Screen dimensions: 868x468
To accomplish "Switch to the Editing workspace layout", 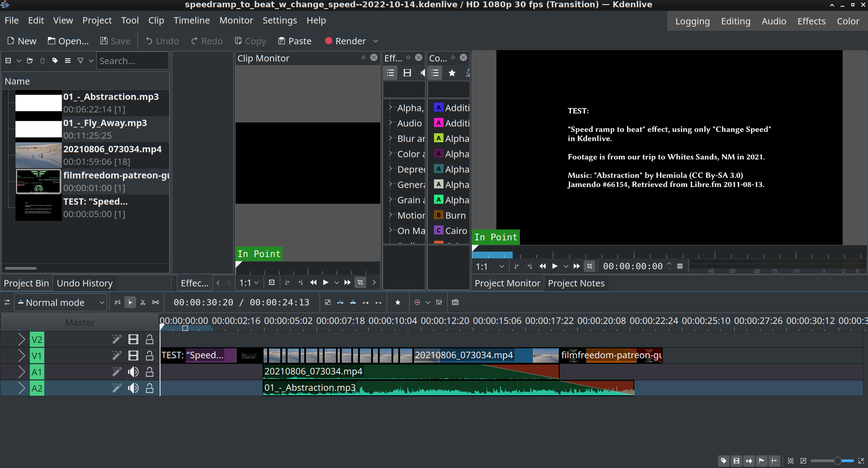I will pyautogui.click(x=736, y=21).
